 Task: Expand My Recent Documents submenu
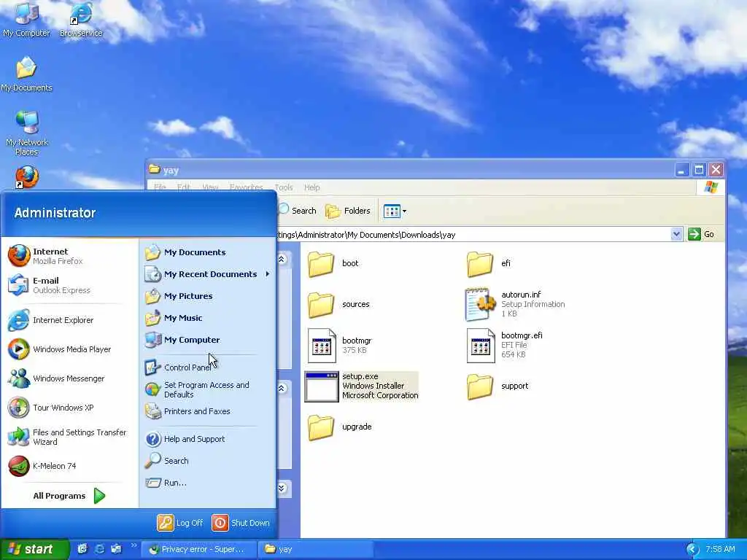click(207, 274)
